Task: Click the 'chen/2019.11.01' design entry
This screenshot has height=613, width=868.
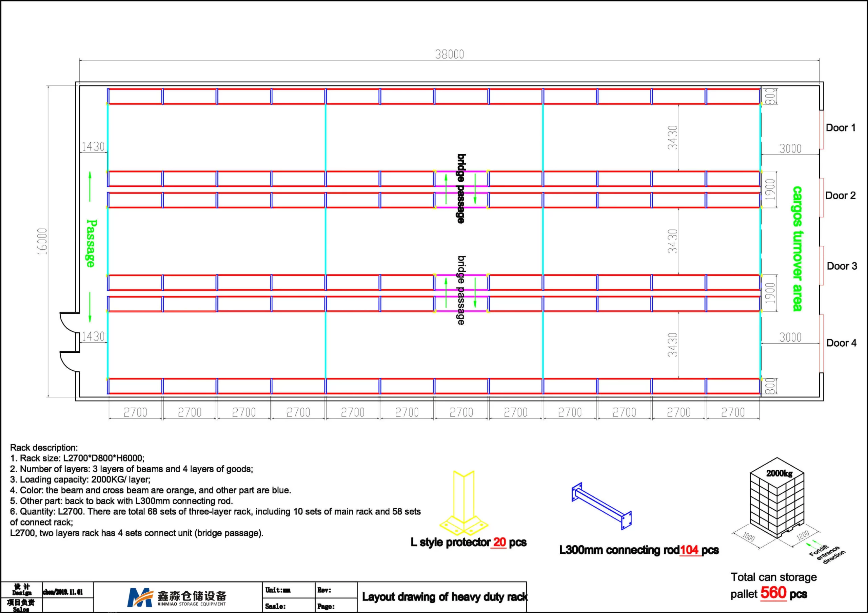Action: click(63, 592)
